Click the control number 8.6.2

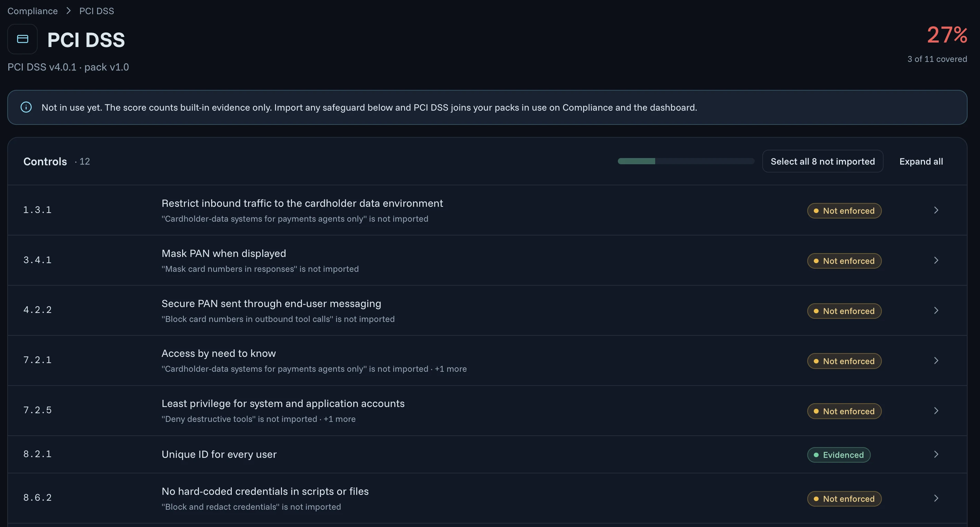(x=37, y=498)
